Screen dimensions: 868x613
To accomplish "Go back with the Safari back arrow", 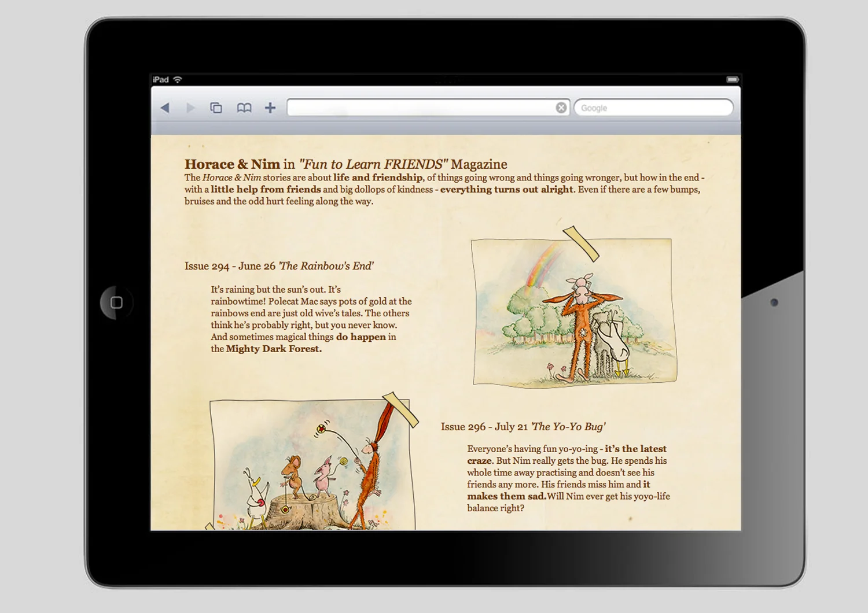I will pyautogui.click(x=165, y=108).
